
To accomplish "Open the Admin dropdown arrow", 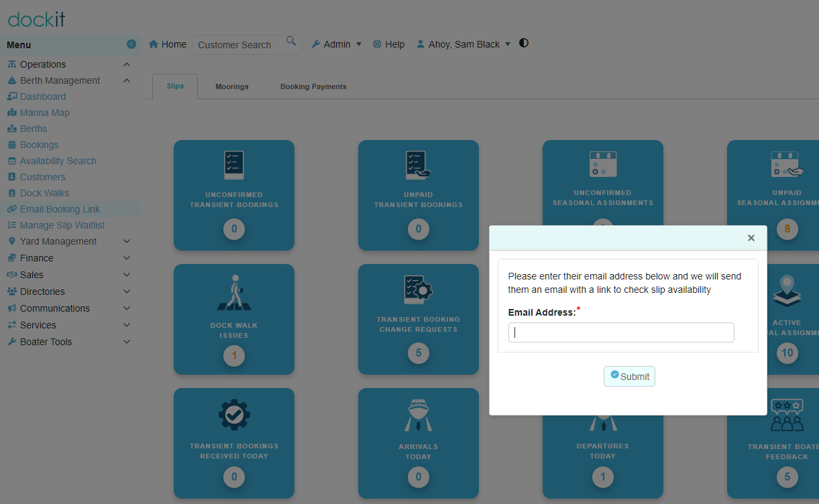I will click(358, 44).
